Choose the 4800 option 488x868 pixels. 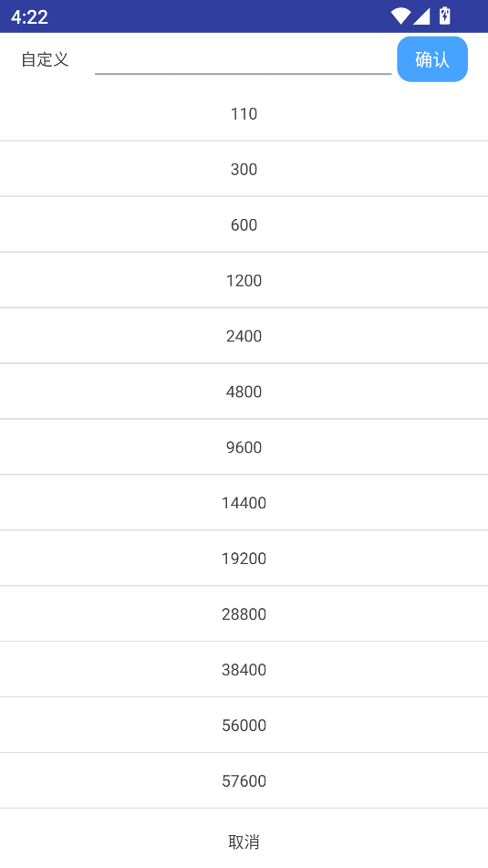coord(244,392)
